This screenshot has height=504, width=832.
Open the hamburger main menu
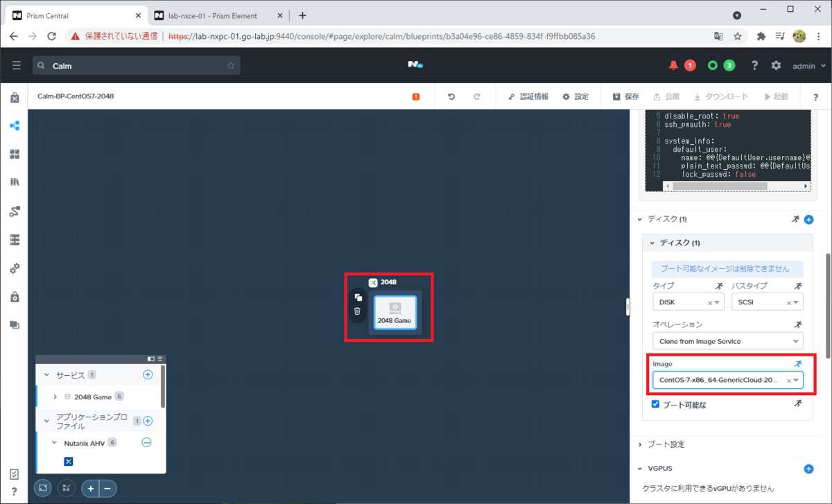pos(17,65)
